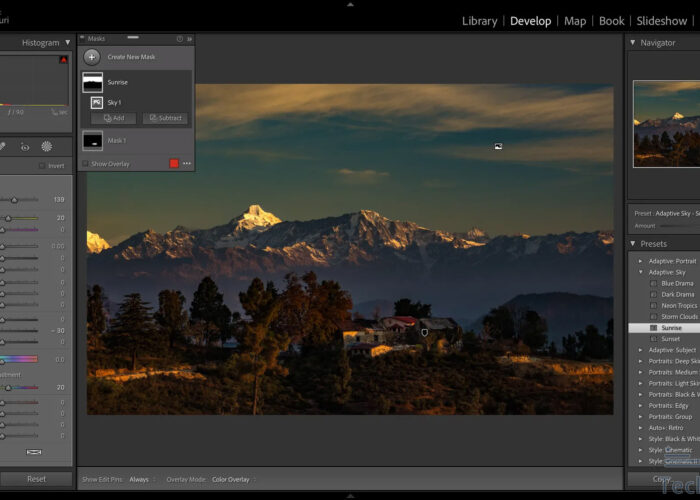The width and height of the screenshot is (700, 500).
Task: Apply the Storm Clouds preset
Action: (x=679, y=317)
